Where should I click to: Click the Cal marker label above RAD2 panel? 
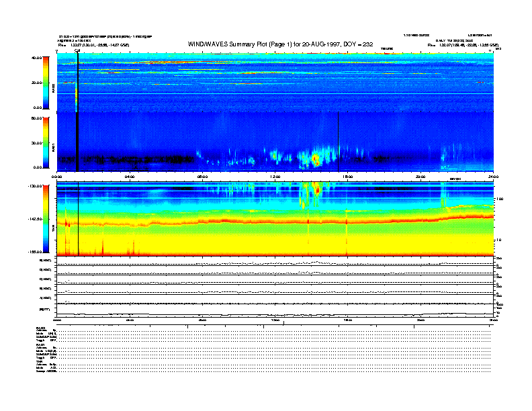[77, 50]
